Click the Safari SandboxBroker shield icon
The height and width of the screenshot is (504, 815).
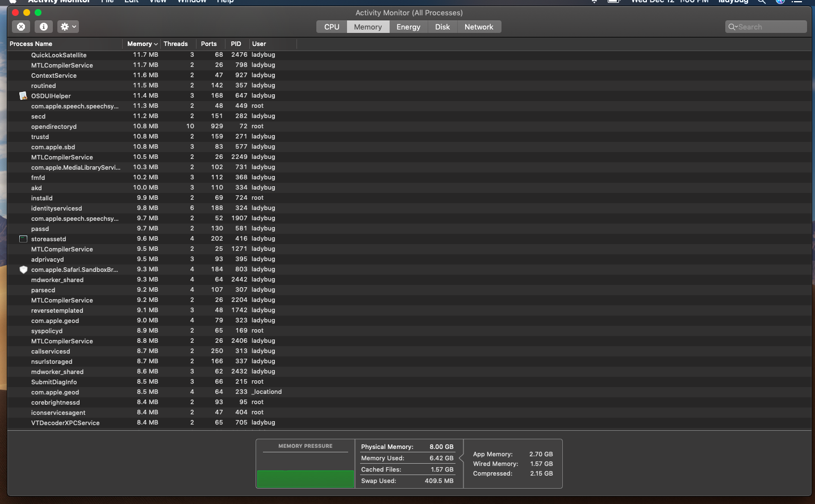(23, 270)
